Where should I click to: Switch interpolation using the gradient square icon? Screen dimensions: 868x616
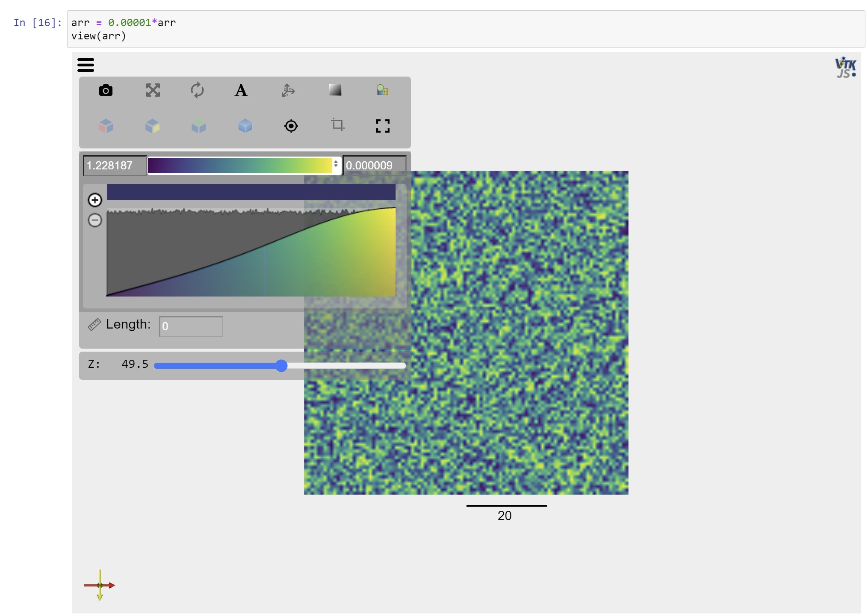[335, 90]
